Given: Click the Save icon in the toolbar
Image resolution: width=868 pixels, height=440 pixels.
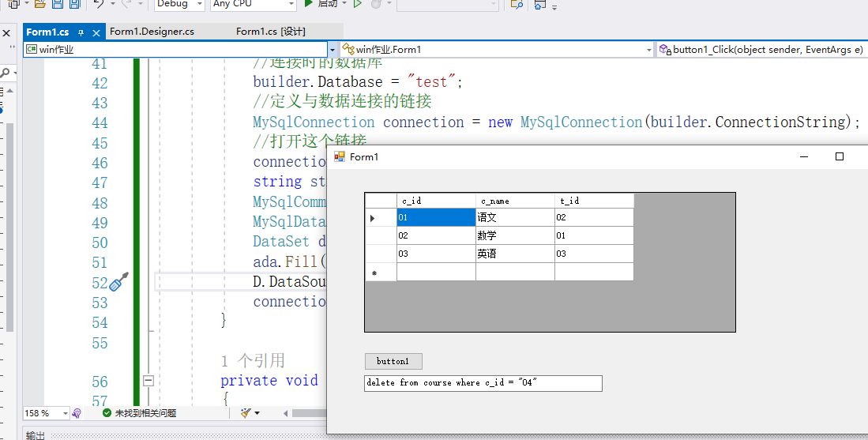Looking at the screenshot, I should (58, 4).
